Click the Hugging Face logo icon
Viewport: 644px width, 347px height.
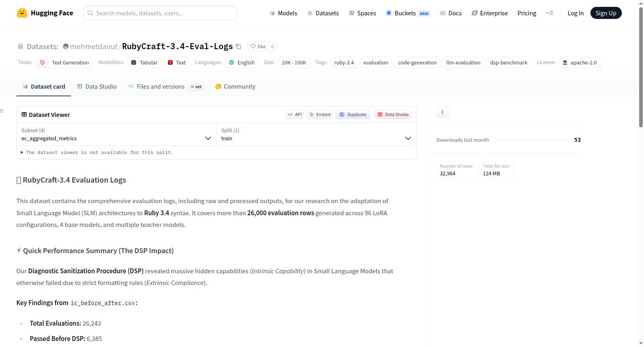pyautogui.click(x=22, y=13)
